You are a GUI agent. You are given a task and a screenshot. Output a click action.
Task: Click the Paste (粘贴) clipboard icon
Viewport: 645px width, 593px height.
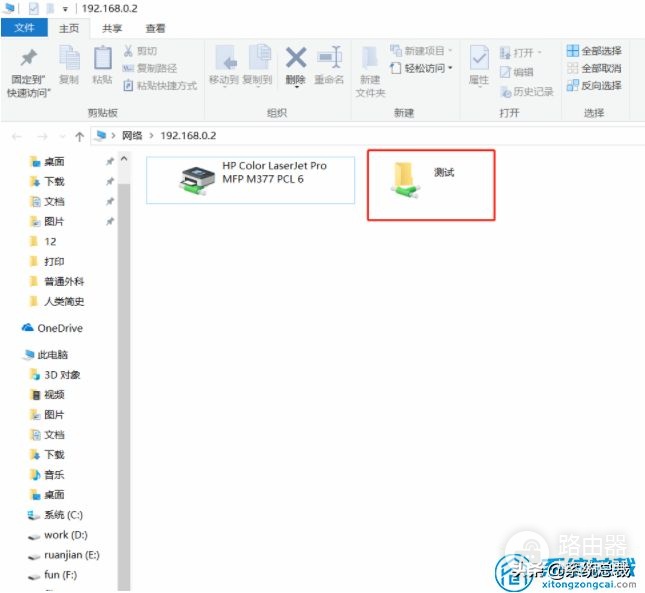pos(102,58)
